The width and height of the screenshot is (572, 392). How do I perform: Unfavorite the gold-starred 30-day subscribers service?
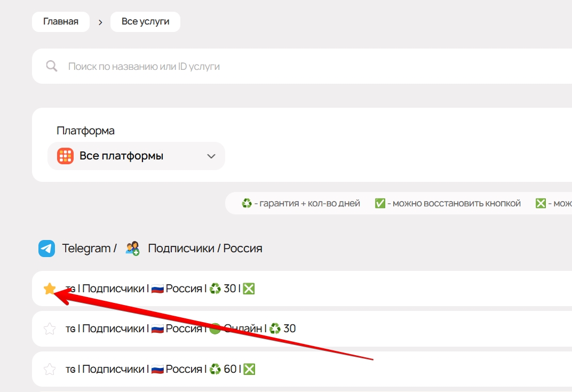[x=50, y=289]
